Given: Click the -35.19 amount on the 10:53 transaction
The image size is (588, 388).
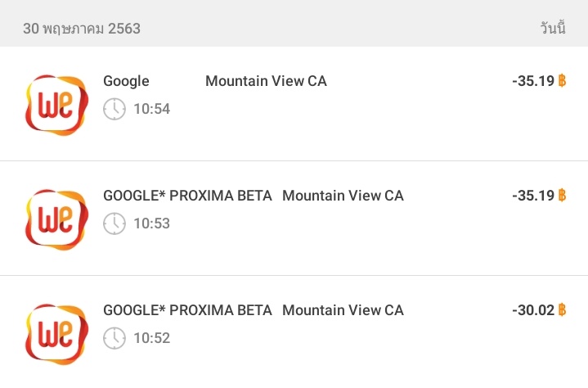Looking at the screenshot, I should 532,196.
